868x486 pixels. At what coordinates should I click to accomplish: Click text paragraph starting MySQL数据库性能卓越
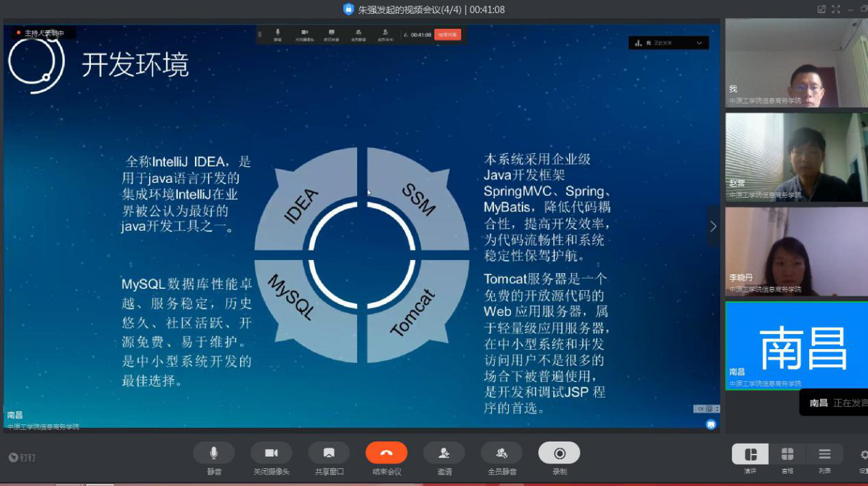187,332
